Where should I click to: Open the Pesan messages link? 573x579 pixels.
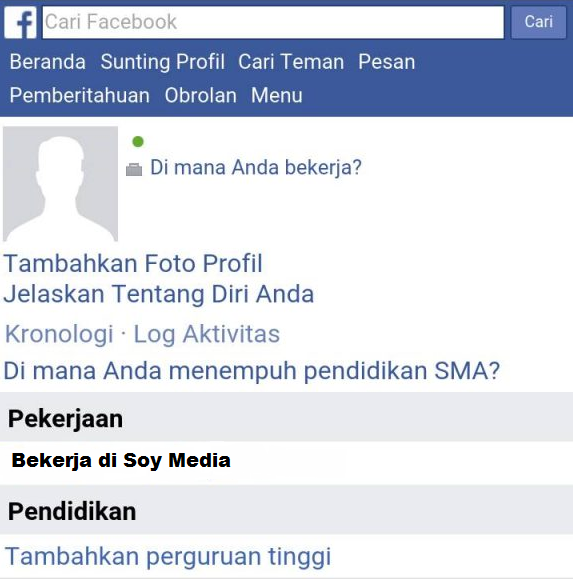tap(387, 62)
